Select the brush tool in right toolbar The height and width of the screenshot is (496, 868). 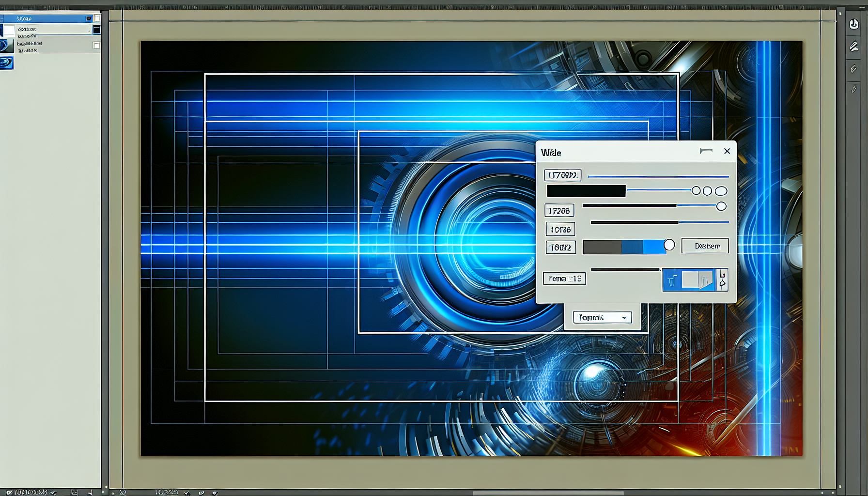pyautogui.click(x=853, y=46)
